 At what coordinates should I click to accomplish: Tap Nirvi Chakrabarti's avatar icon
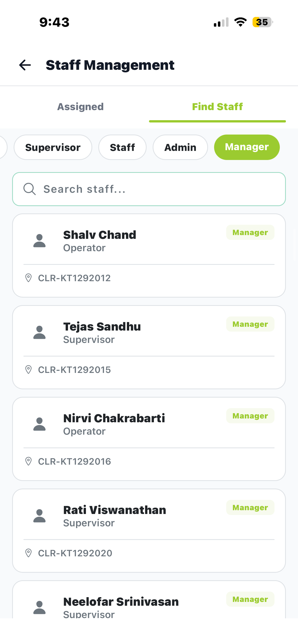point(39,424)
